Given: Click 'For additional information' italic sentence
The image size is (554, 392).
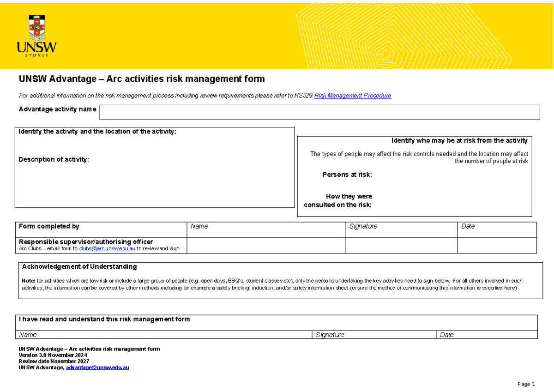Looking at the screenshot, I should pos(205,96).
